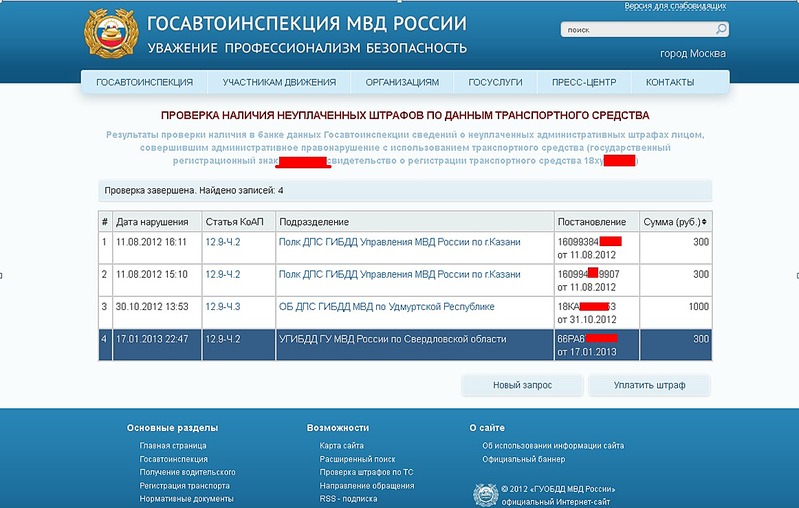Select the 1000 fine amount cell
This screenshot has height=508, width=799.
pyautogui.click(x=676, y=312)
